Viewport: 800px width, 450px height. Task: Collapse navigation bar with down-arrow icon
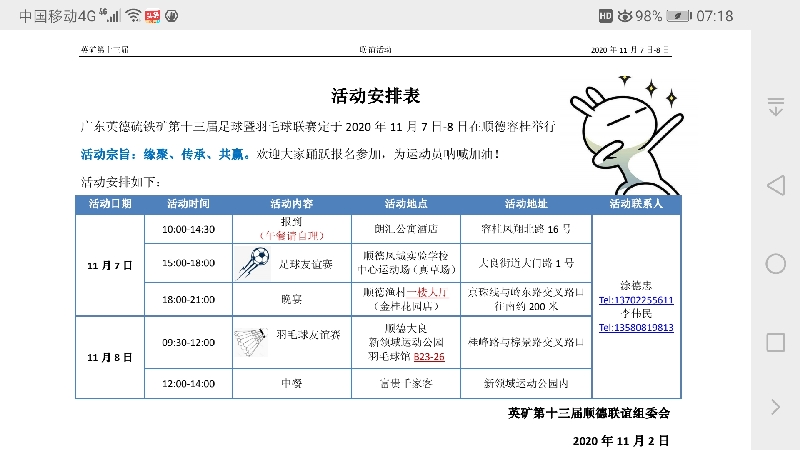[x=775, y=106]
